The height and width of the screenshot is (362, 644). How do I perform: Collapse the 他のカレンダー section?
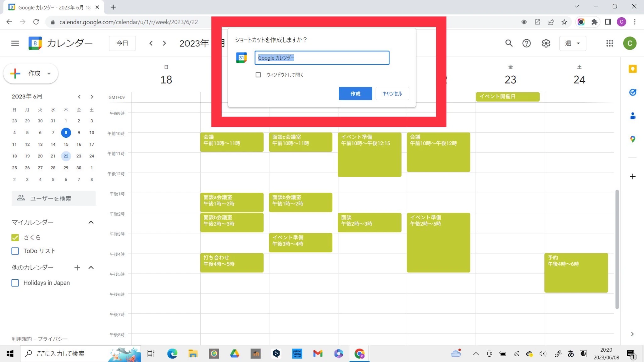91,268
